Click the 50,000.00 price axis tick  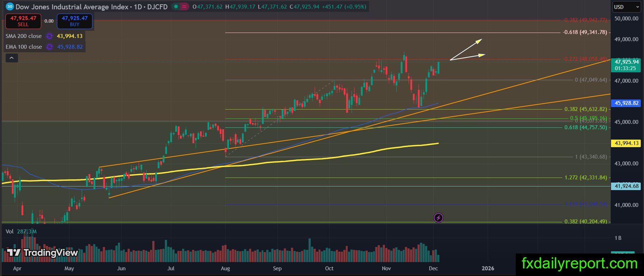[x=626, y=19]
